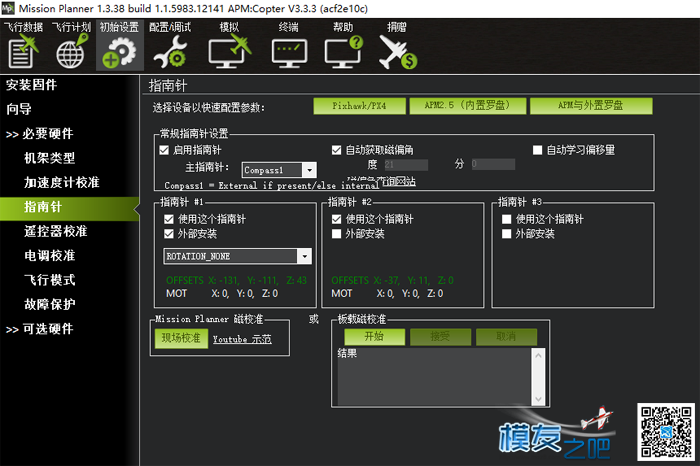This screenshot has width=700, height=466.
Task: Open the Youtube 示范 link
Action: [242, 339]
